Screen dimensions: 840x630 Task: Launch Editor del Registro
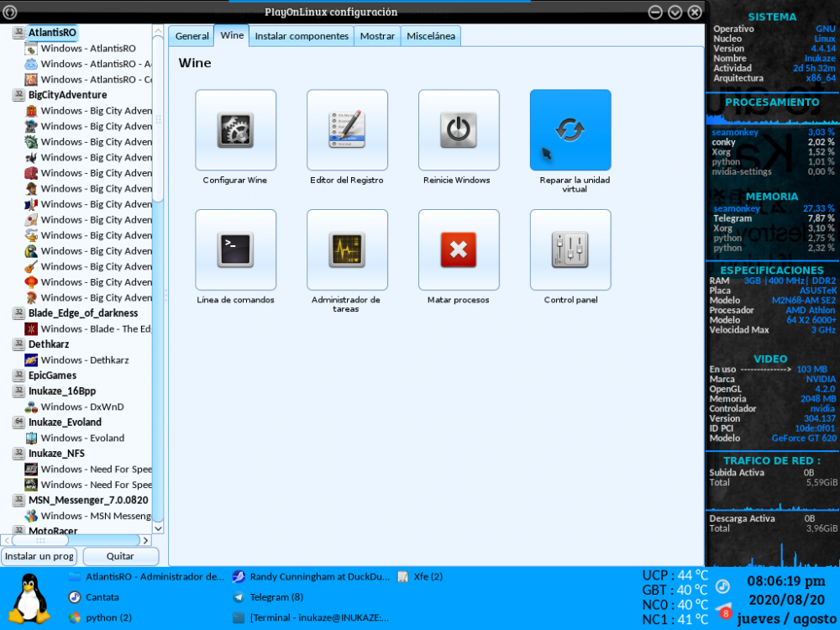(347, 130)
